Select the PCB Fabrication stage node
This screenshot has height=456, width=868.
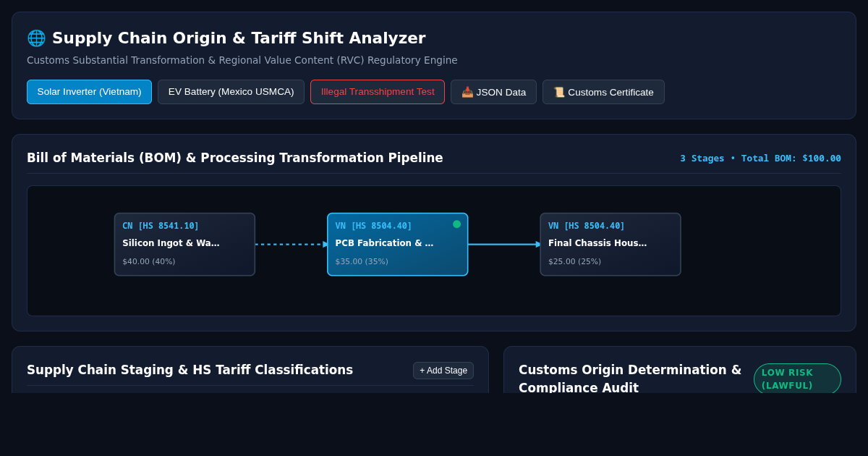[398, 245]
